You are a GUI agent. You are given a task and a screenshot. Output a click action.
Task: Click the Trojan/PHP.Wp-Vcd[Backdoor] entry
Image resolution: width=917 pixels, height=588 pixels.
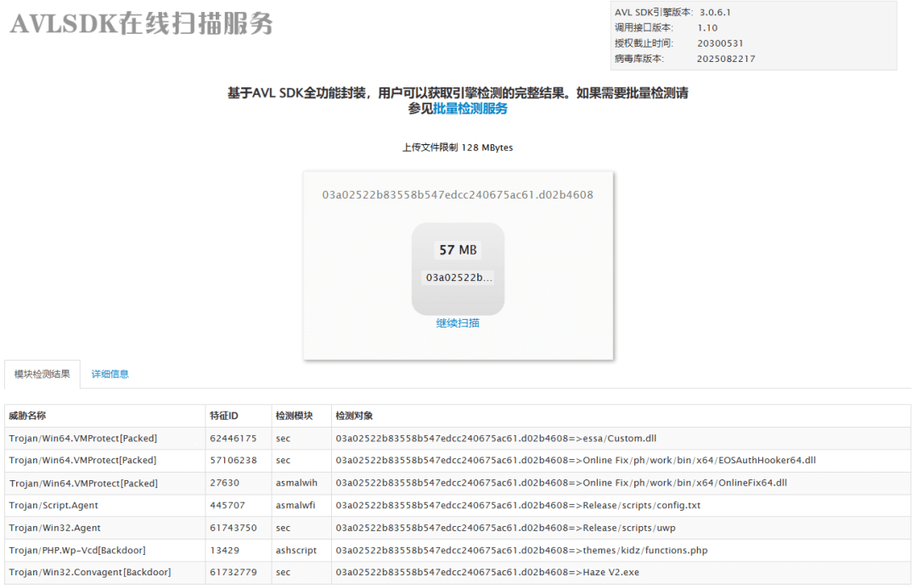(77, 551)
